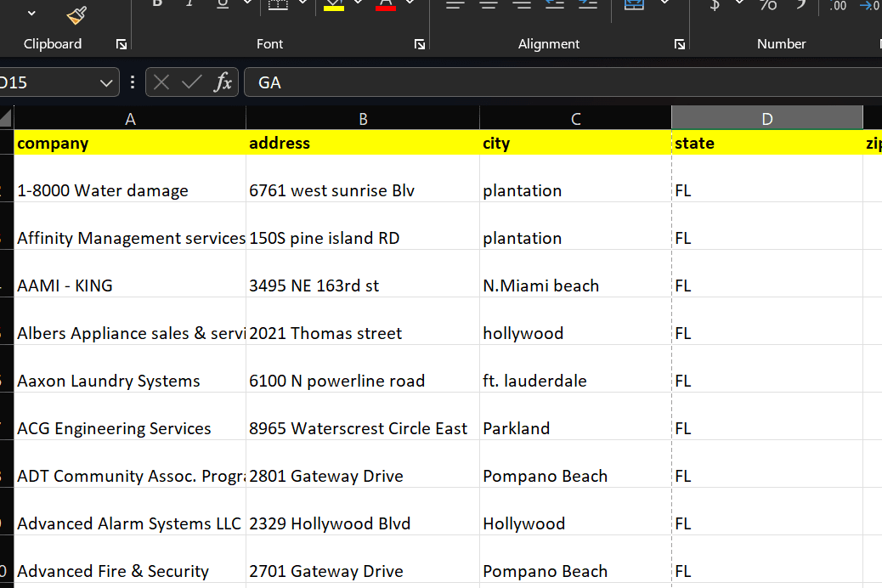The height and width of the screenshot is (588, 882).
Task: Select cell '1-8000 Water damage'
Action: coord(130,179)
